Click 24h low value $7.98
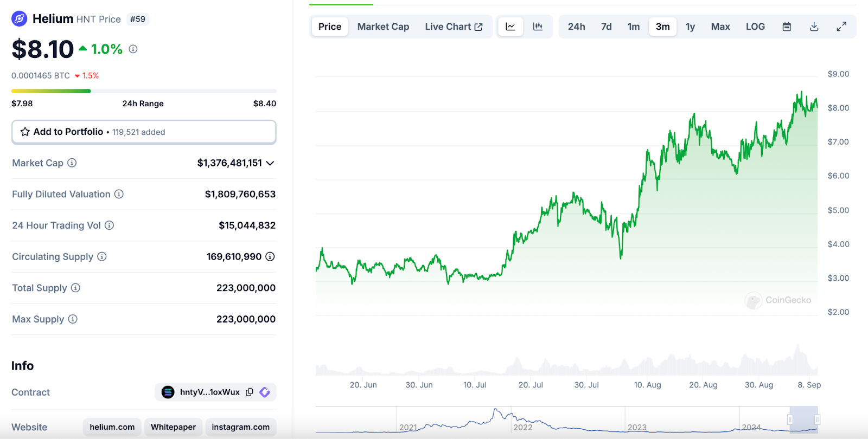 [22, 104]
